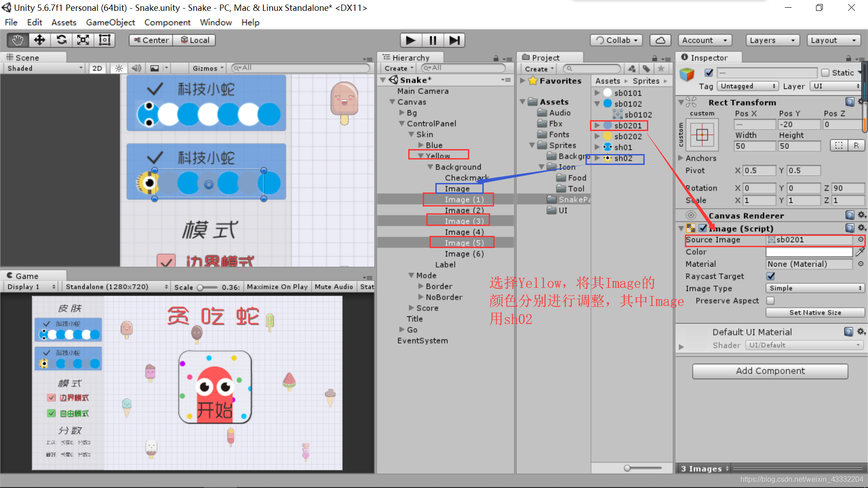Select the Scale tool
The height and width of the screenshot is (488, 868).
[x=83, y=40]
